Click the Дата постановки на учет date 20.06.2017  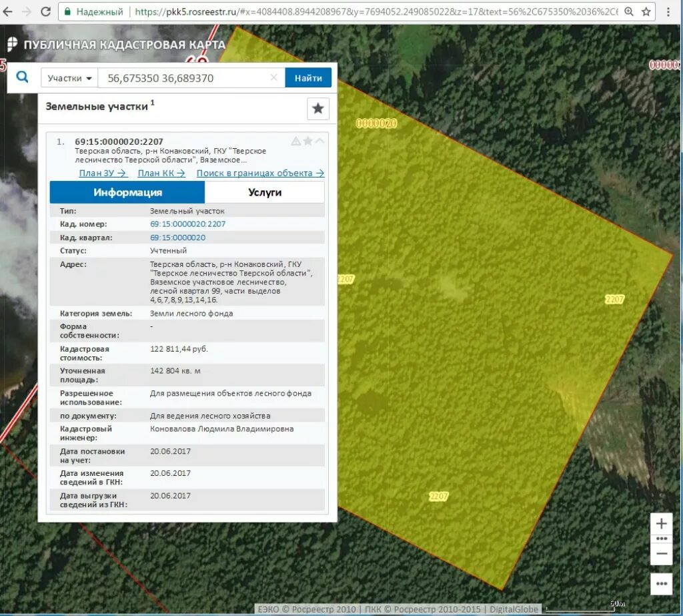[170, 451]
